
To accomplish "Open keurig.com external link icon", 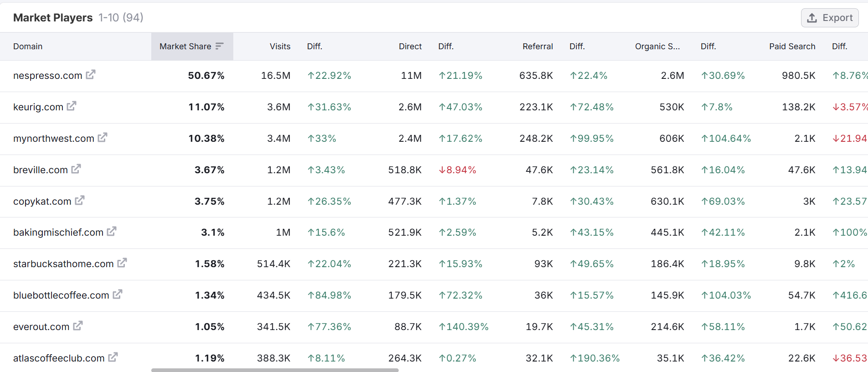I will [x=72, y=106].
